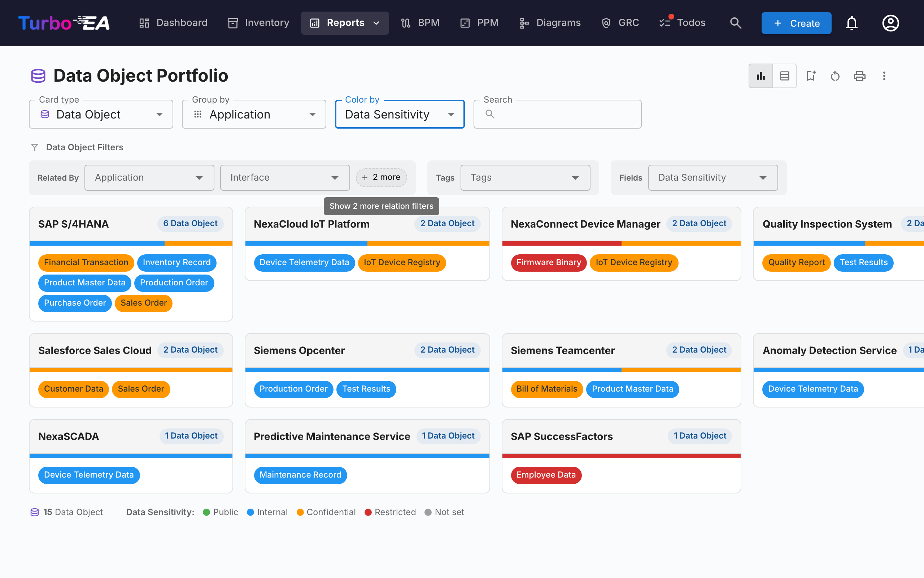Switch to the table view icon
This screenshot has height=578, width=924.
(785, 76)
